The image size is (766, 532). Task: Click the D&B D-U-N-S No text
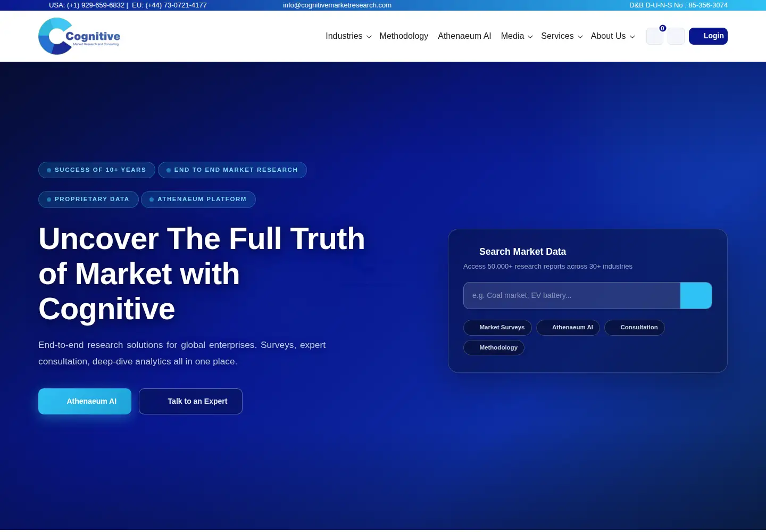678,5
